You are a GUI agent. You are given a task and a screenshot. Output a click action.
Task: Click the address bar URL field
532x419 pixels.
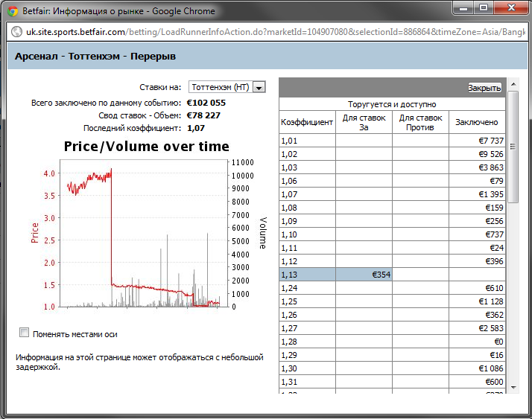[276, 32]
